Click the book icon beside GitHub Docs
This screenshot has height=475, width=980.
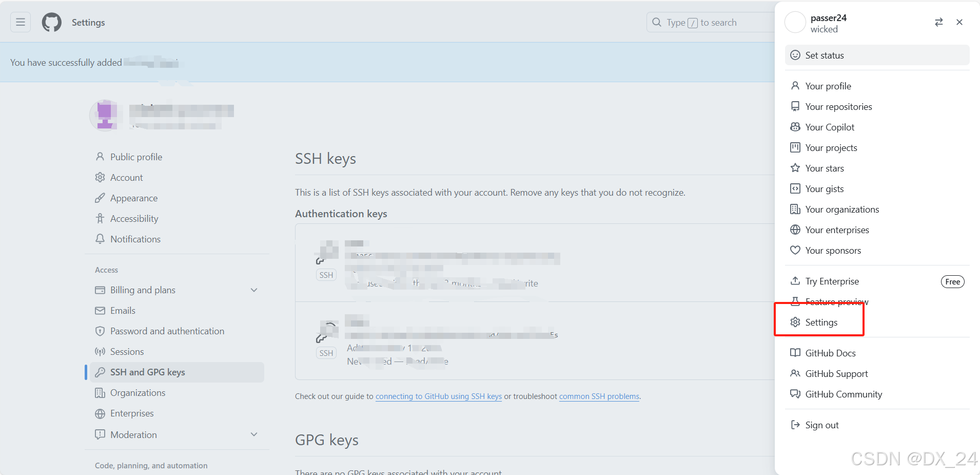795,353
